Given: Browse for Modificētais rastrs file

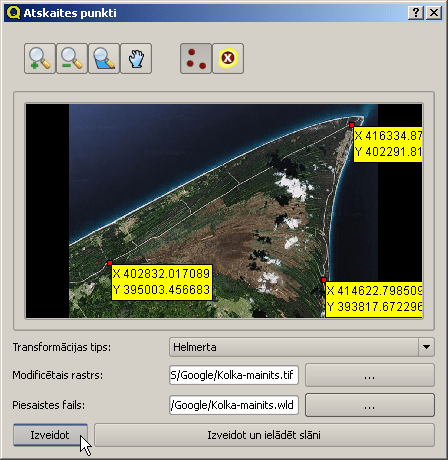Looking at the screenshot, I should (x=370, y=375).
